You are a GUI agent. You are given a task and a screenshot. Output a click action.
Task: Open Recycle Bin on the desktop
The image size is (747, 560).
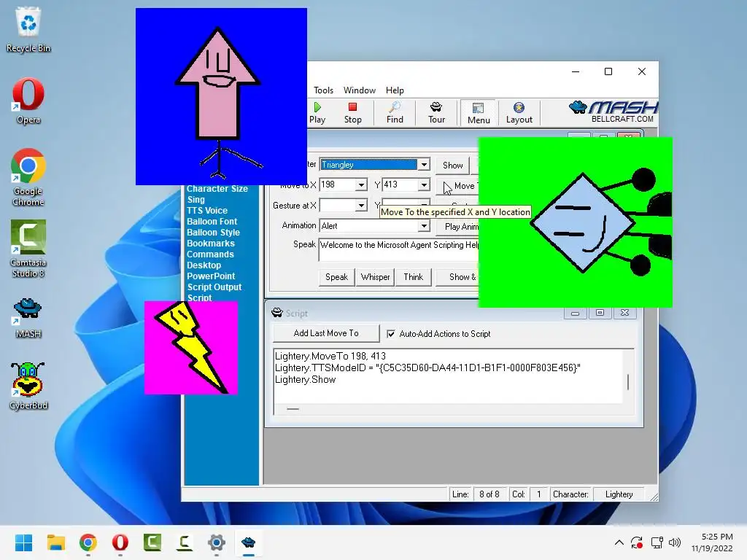28,29
